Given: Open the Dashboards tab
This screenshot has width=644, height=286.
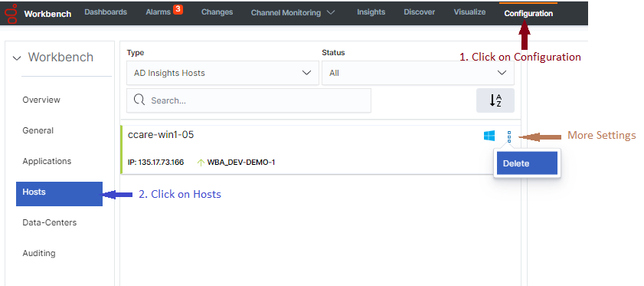Looking at the screenshot, I should 106,12.
